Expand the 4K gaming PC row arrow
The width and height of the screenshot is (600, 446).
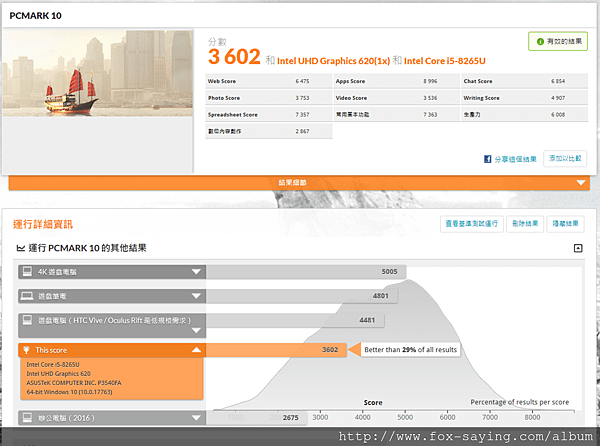pos(196,272)
